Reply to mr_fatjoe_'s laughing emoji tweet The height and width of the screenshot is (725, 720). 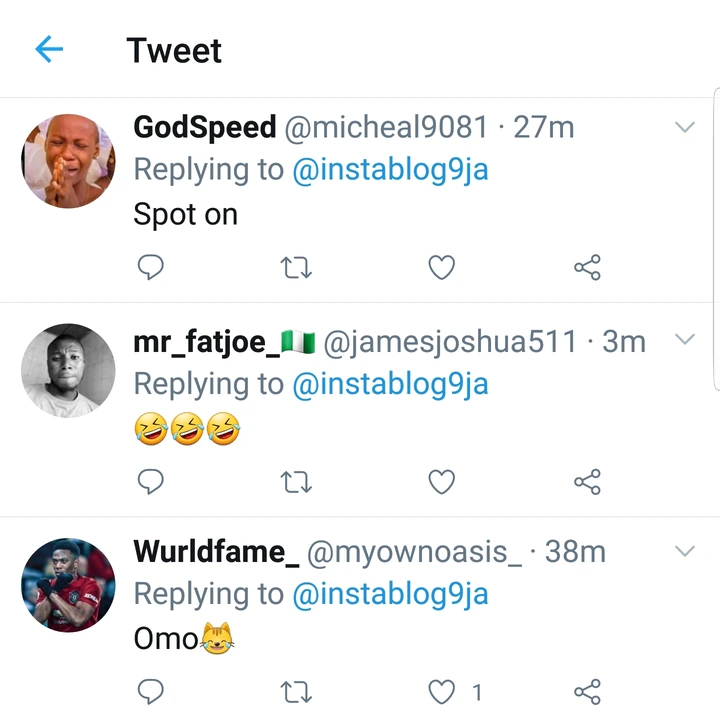click(149, 482)
